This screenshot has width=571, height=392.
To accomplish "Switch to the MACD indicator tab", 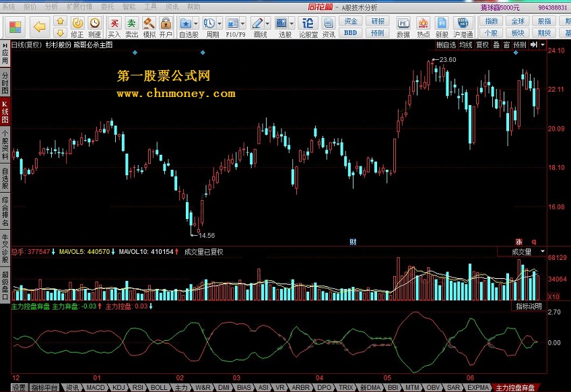I will (96, 388).
